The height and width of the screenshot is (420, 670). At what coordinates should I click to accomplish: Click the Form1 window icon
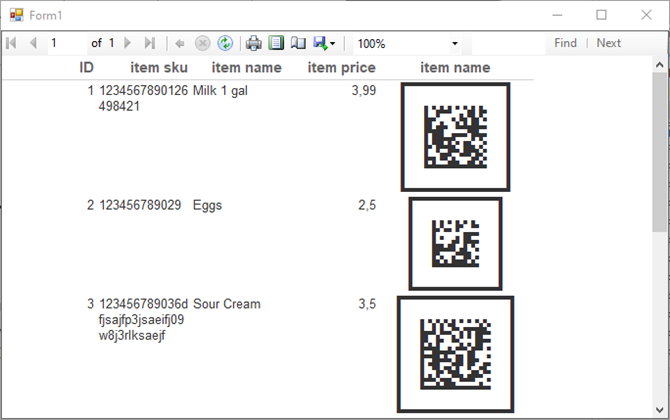point(17,15)
